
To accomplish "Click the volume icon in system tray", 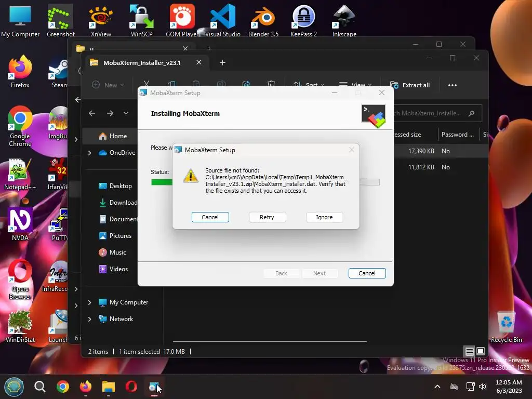I will [483, 387].
